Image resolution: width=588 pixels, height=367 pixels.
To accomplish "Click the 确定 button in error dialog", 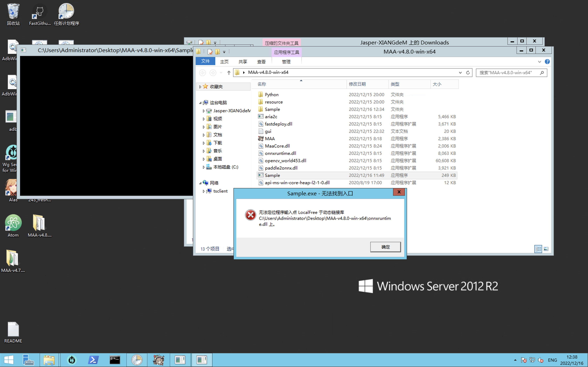I will pyautogui.click(x=385, y=247).
